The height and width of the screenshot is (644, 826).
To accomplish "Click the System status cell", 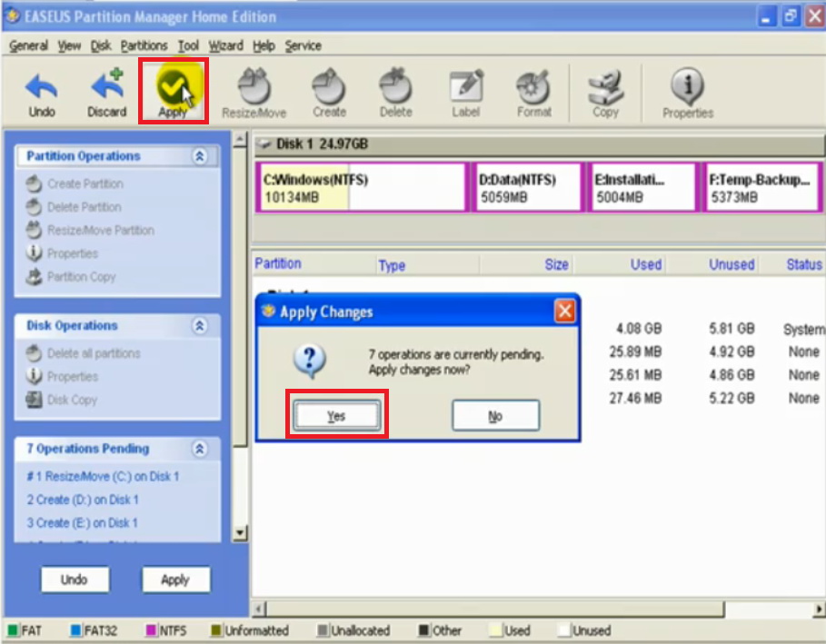I will click(804, 329).
